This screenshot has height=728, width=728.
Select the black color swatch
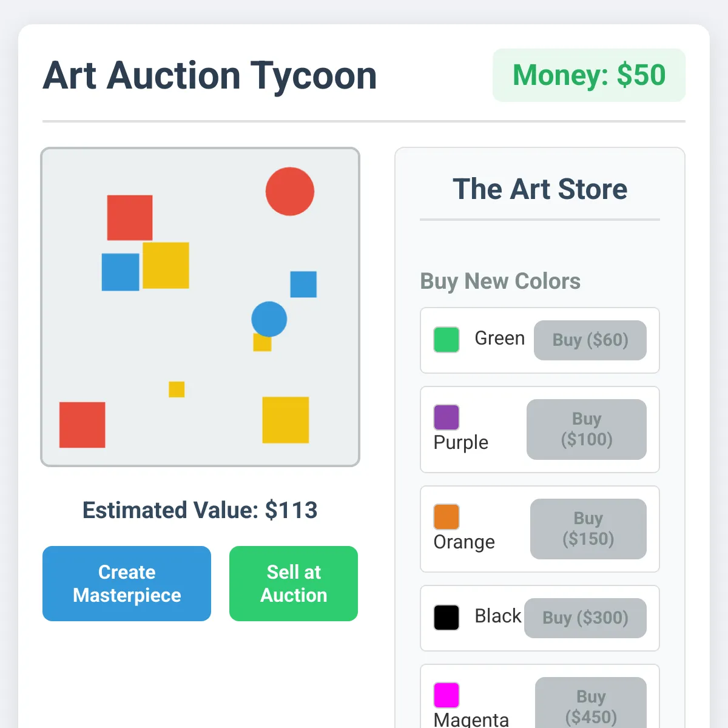tap(447, 618)
